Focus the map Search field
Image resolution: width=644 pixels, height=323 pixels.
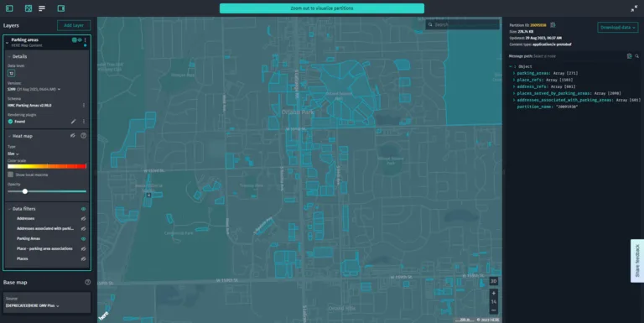coord(463,24)
